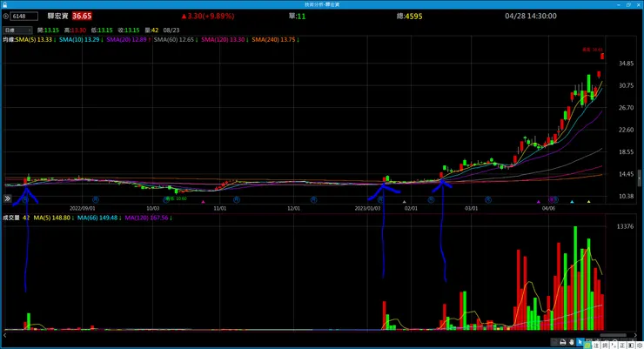The image size is (644, 349).
Task: Click the 均線 indicator title
Action: tap(9, 40)
